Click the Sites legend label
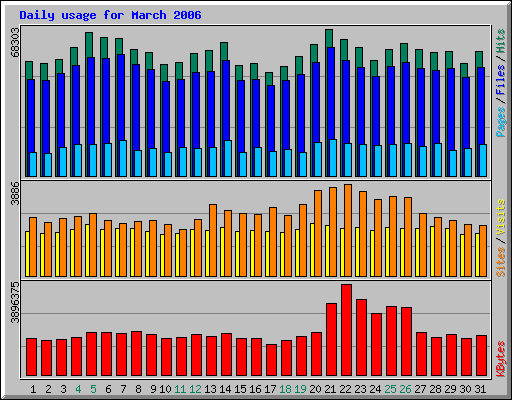Screen dimensions: 512x400 click(501, 262)
